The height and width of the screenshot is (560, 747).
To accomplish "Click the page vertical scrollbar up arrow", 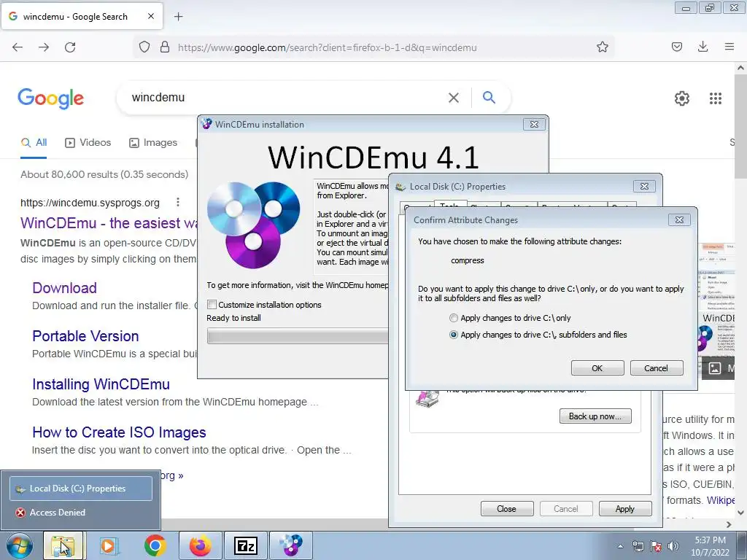I will pos(740,68).
